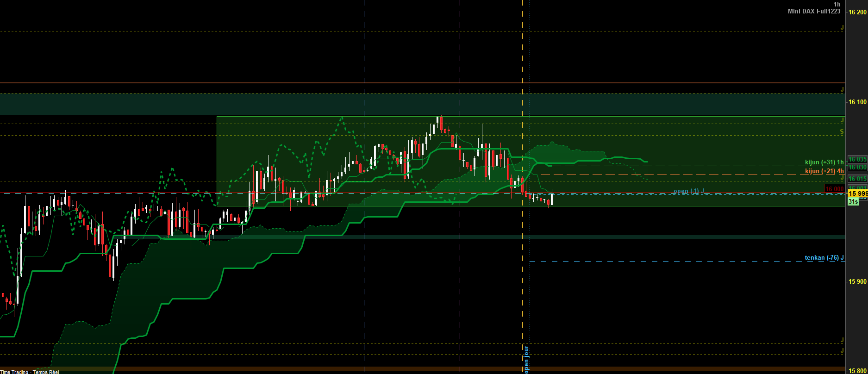
Task: Select the 16 035 price axis tag
Action: [857, 159]
